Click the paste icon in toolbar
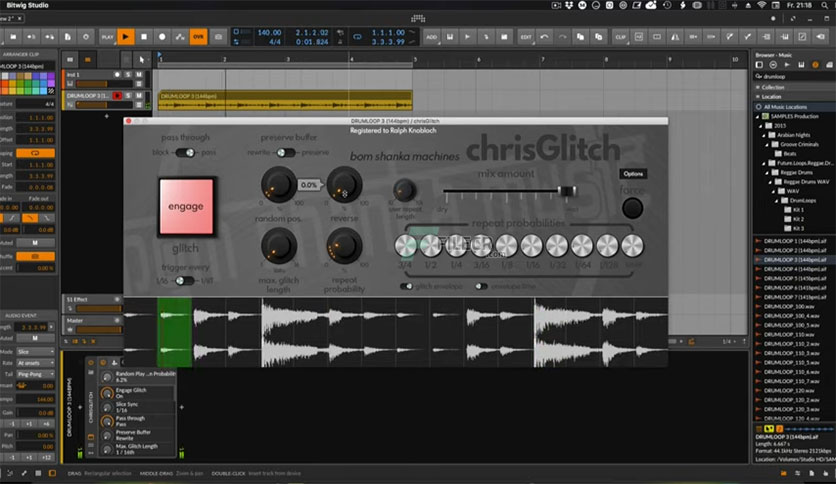This screenshot has width=836, height=484. [598, 37]
